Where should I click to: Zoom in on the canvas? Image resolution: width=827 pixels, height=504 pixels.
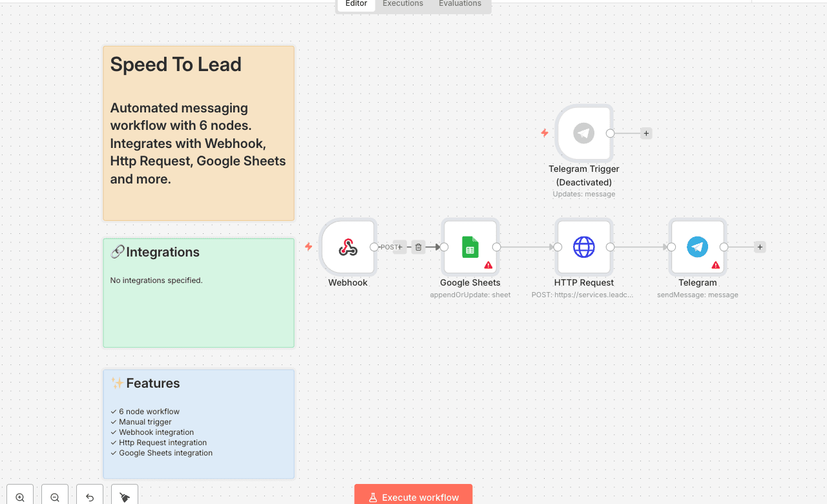pyautogui.click(x=20, y=497)
